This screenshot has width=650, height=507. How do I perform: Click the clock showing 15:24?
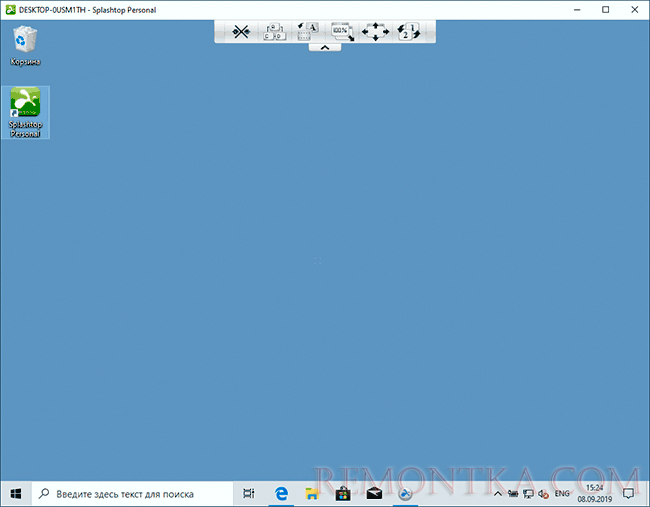[596, 494]
